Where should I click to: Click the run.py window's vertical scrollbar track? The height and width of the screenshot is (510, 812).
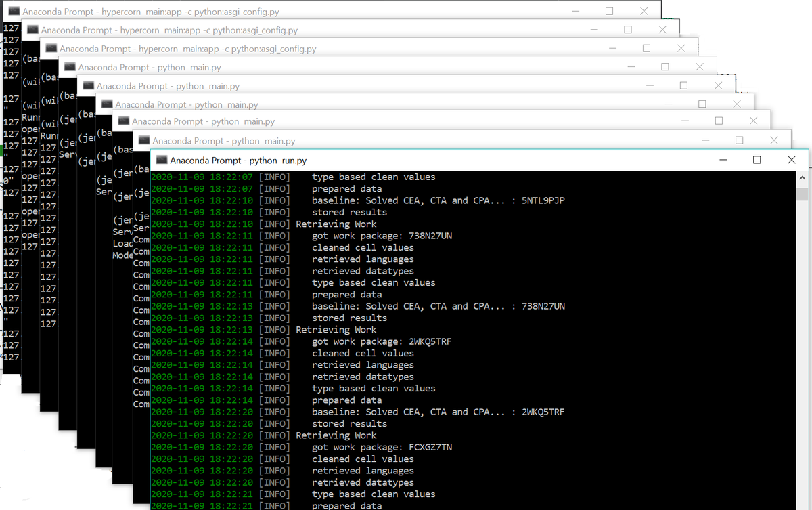click(x=803, y=345)
